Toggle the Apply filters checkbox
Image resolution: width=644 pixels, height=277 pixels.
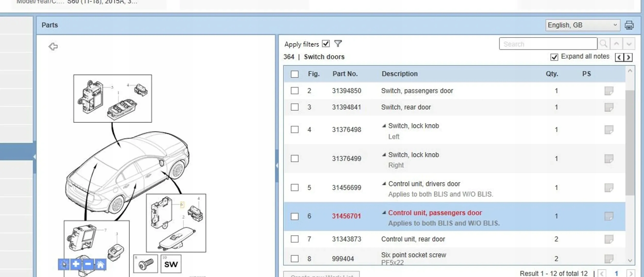326,44
